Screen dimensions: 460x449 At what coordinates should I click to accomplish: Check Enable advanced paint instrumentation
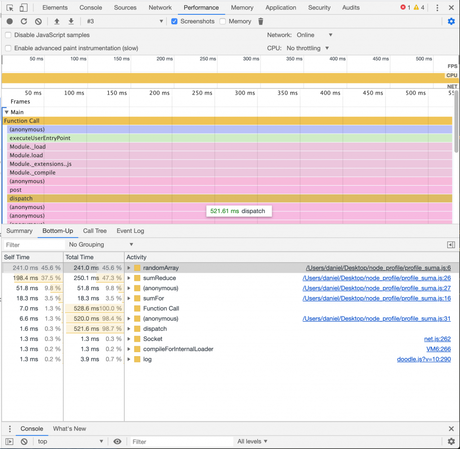8,48
